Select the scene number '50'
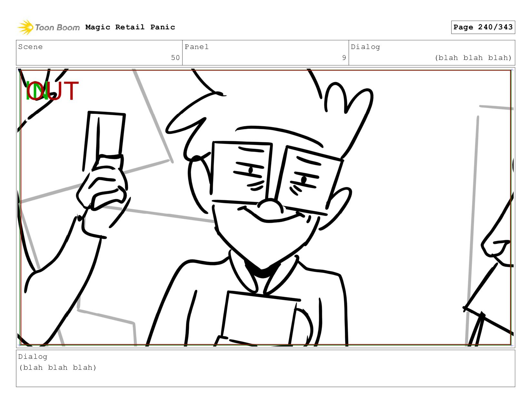The width and height of the screenshot is (532, 411). pos(175,58)
